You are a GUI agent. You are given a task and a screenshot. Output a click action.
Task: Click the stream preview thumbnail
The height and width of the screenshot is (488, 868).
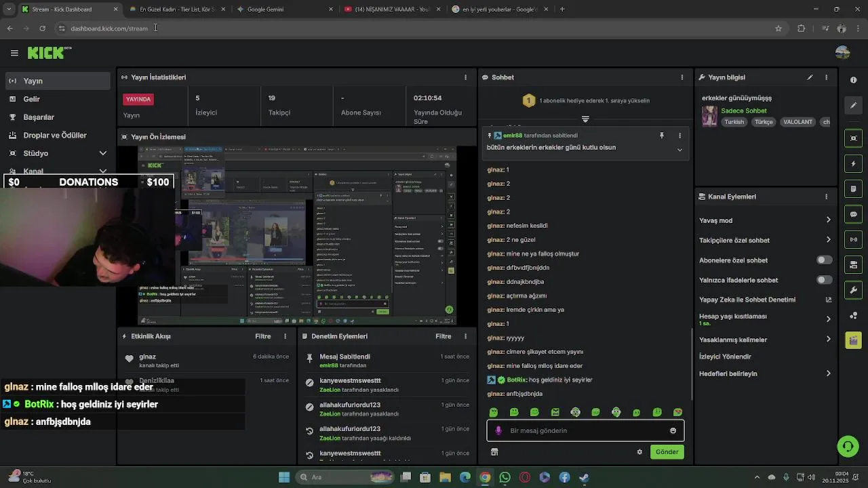tap(297, 235)
